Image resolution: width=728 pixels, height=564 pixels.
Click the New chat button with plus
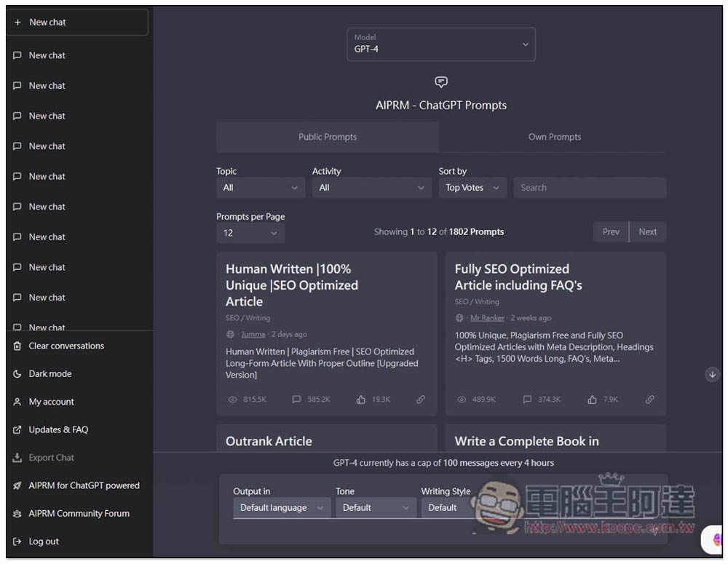click(x=77, y=23)
